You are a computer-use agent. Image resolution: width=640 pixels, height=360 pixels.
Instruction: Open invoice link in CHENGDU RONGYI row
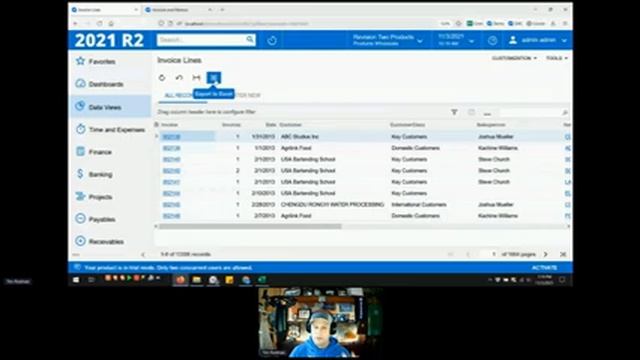click(171, 204)
